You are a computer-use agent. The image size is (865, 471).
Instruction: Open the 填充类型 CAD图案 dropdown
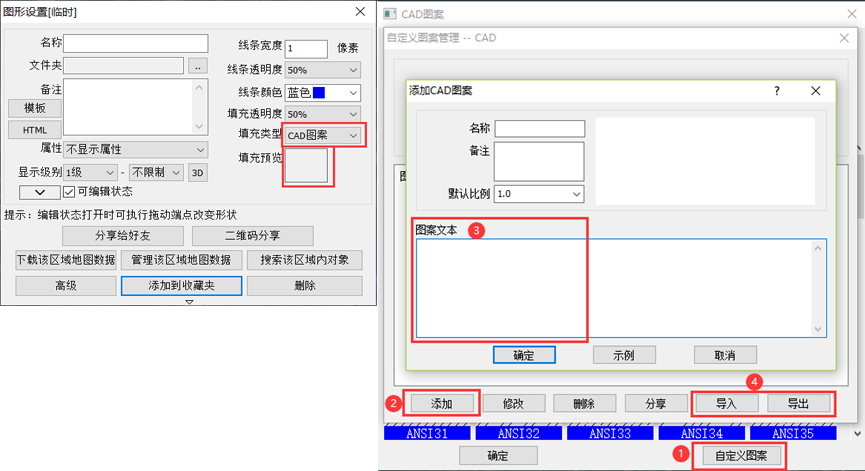tap(322, 135)
